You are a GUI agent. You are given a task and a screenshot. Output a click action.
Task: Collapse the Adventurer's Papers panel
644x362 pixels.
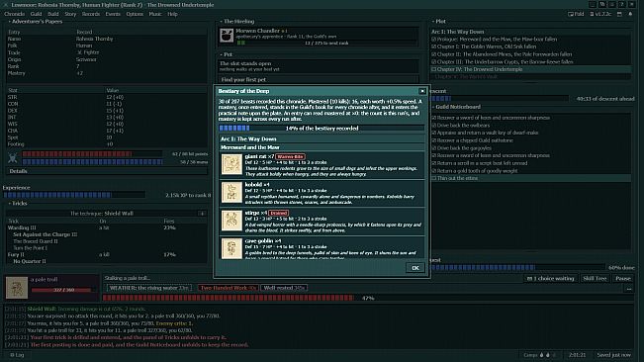pyautogui.click(x=36, y=22)
